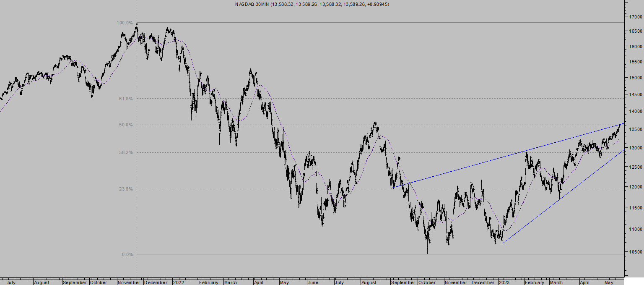Screen dimensions: 644x285
Task: Click the 13500 price axis label
Action: click(636, 129)
